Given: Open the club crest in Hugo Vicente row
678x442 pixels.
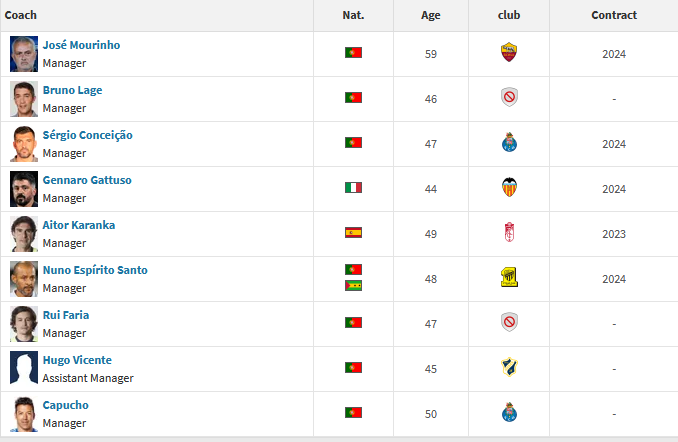Looking at the screenshot, I should click(509, 367).
